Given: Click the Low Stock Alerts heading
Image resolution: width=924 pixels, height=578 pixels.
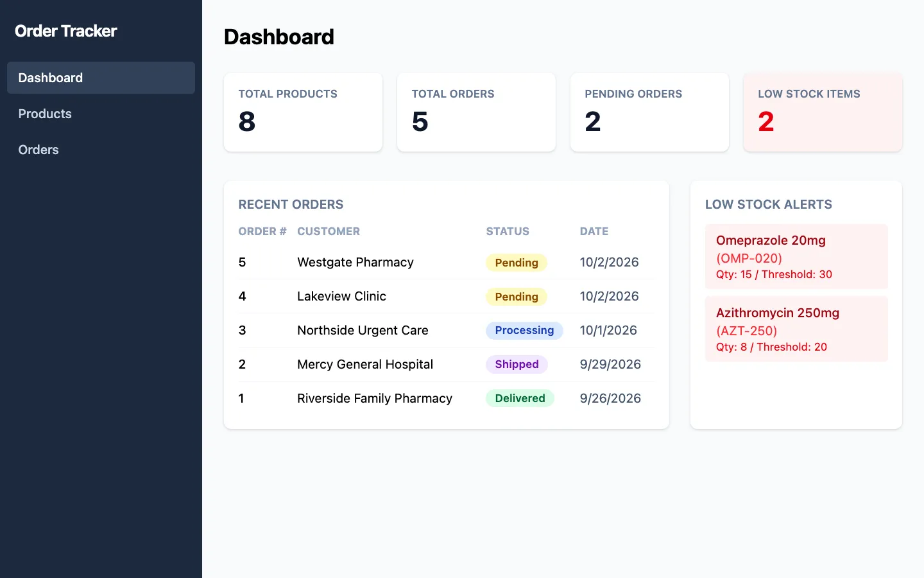Looking at the screenshot, I should pyautogui.click(x=769, y=204).
